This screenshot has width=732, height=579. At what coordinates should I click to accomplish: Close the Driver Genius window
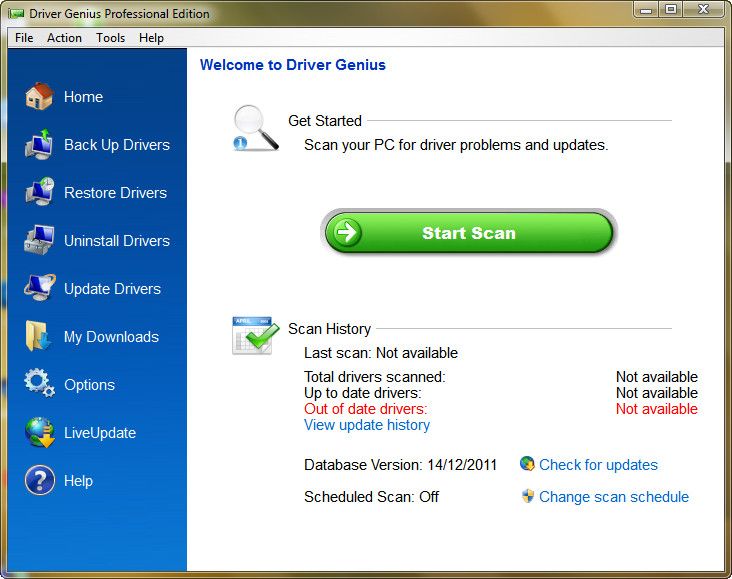704,10
